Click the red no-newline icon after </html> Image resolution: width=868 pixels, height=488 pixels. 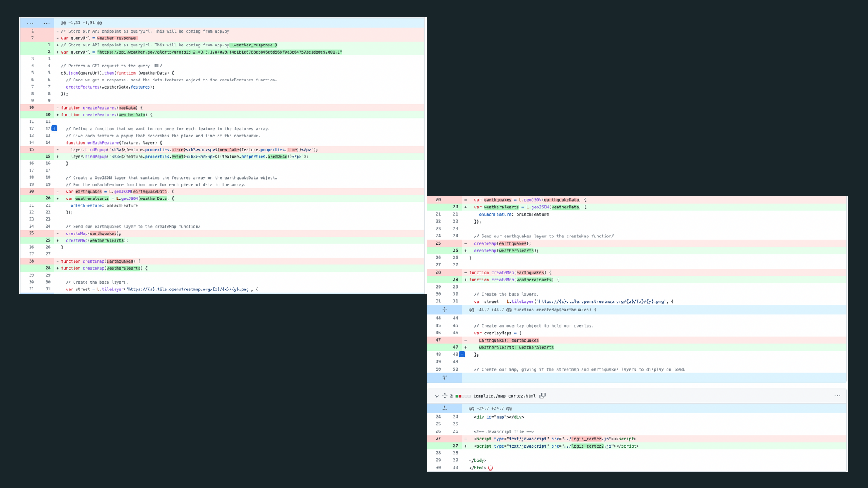click(491, 468)
